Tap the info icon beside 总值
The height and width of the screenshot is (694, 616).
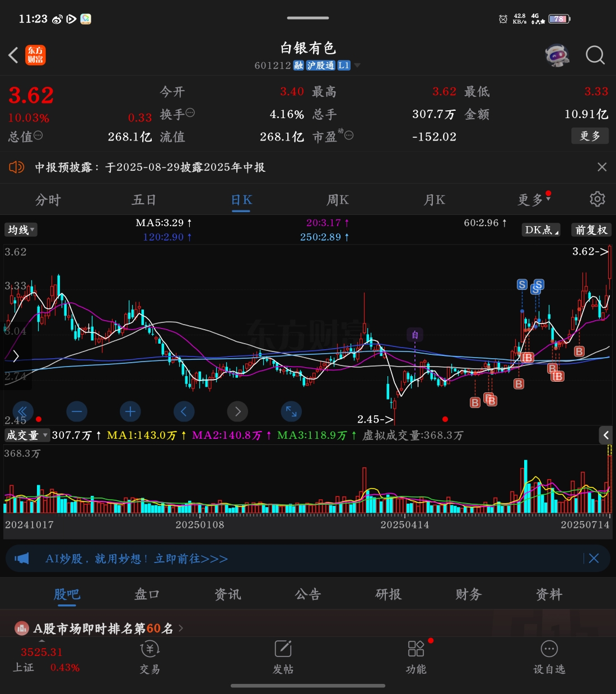[x=38, y=135]
